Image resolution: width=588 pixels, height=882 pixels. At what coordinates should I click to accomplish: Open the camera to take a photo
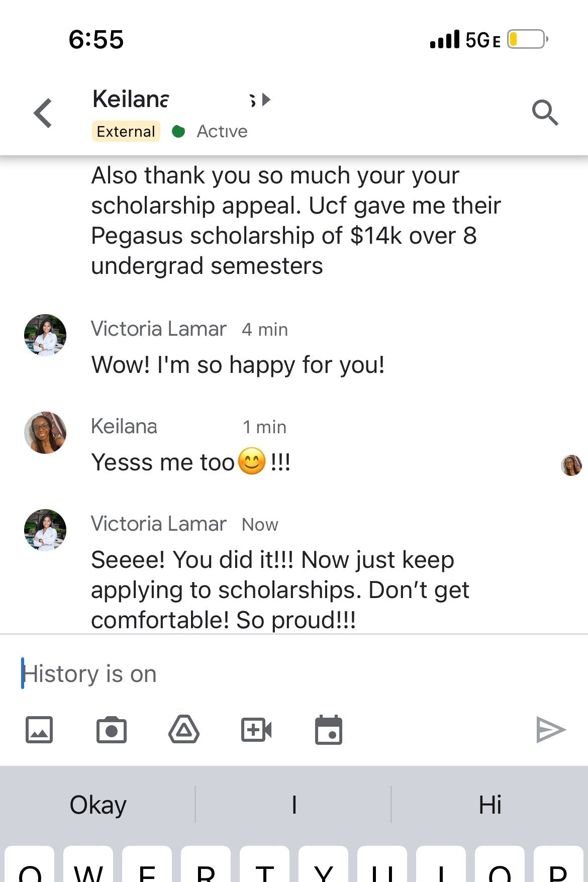(111, 730)
